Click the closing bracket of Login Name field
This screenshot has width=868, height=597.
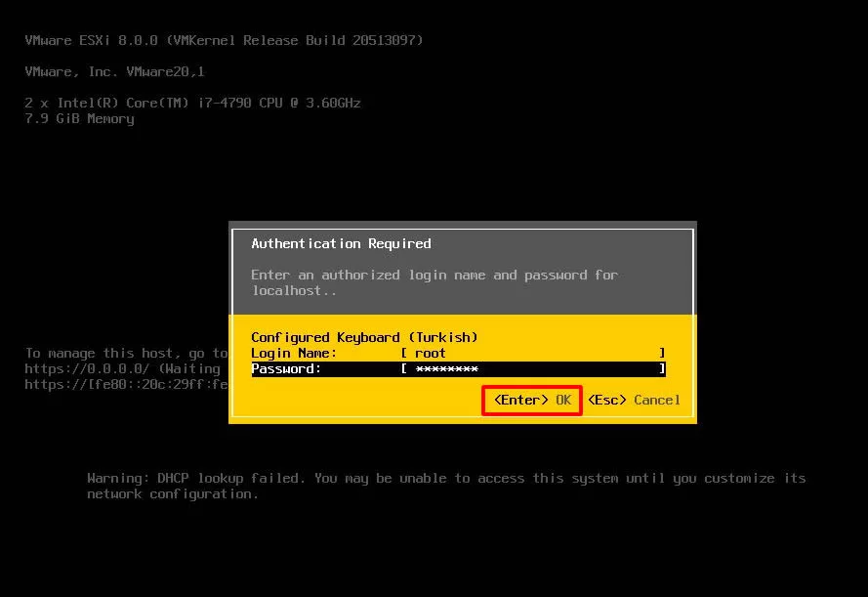click(661, 353)
